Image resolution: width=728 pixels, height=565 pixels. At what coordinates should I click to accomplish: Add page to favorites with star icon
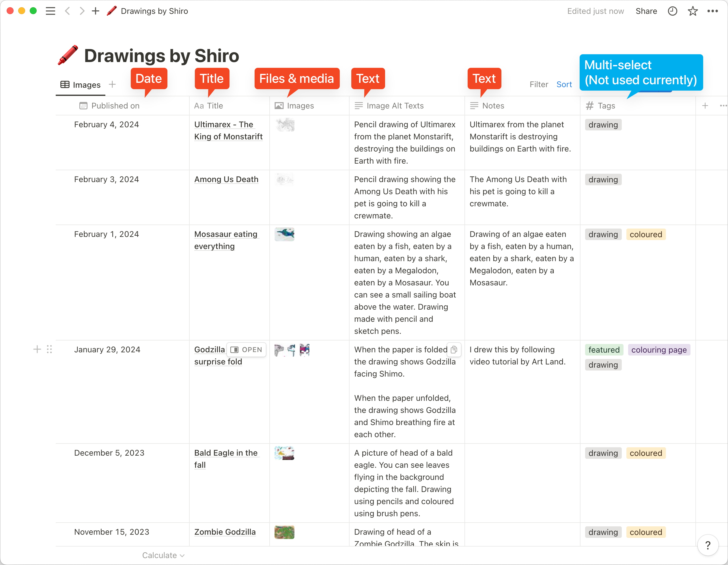point(693,11)
